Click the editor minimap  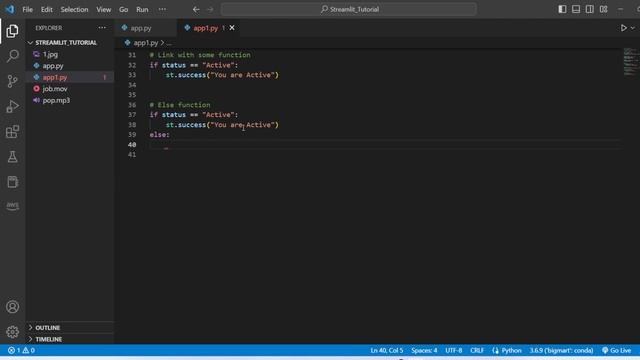coord(630,62)
